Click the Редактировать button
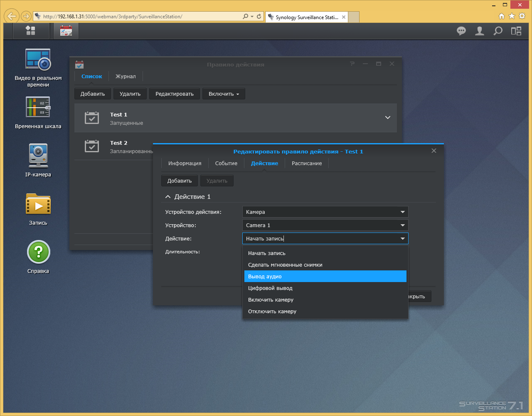 click(x=175, y=94)
